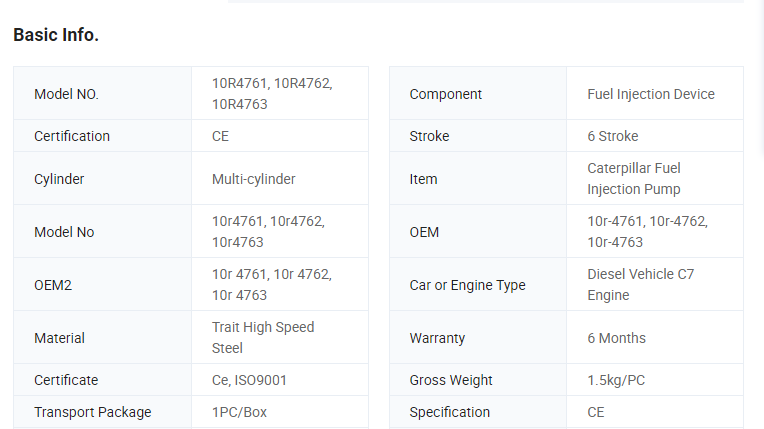This screenshot has height=429, width=764.
Task: Click the Basic Info. heading
Action: point(56,35)
